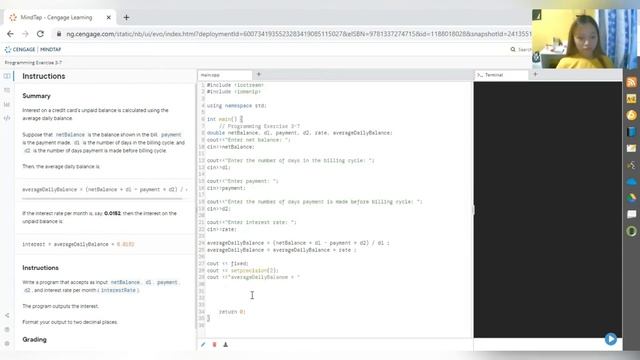Select the main.cpp editor tab
Viewport: 640px width, 360px height.
click(224, 75)
